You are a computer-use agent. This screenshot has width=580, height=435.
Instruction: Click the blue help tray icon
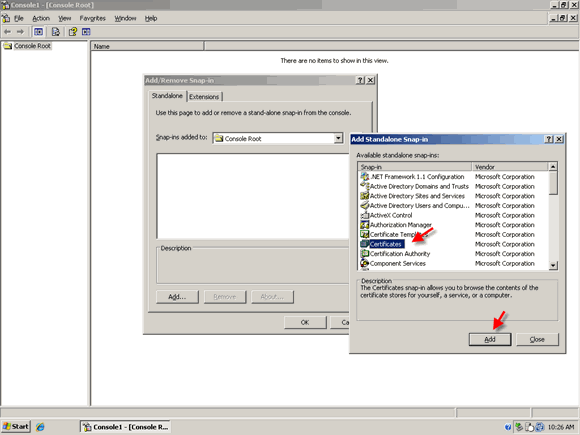tap(508, 427)
